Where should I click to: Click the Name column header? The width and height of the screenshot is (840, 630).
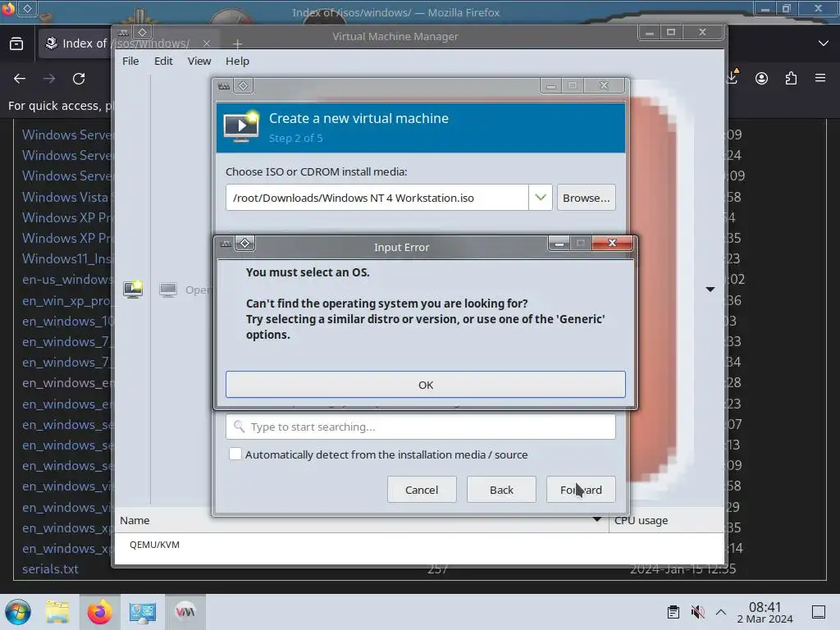pyautogui.click(x=362, y=520)
